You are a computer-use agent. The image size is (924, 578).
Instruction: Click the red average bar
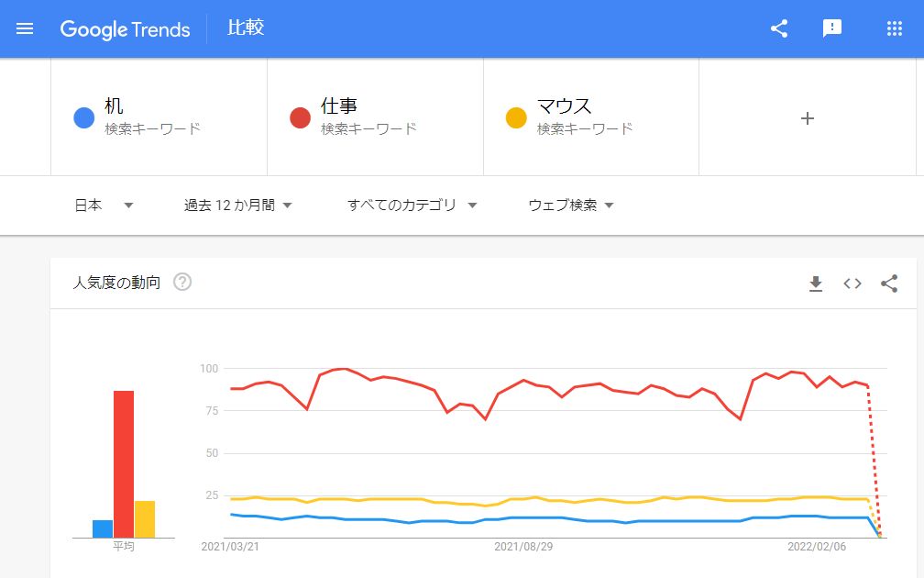click(x=124, y=463)
